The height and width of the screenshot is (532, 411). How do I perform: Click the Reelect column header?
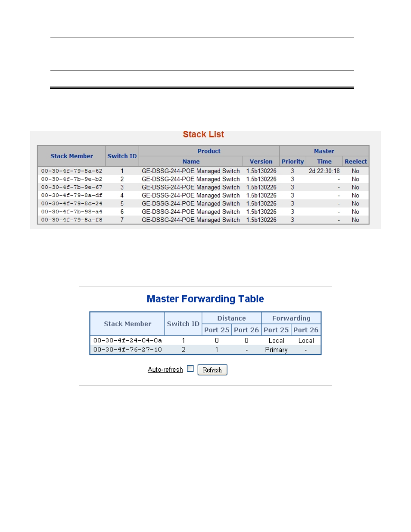tap(355, 162)
